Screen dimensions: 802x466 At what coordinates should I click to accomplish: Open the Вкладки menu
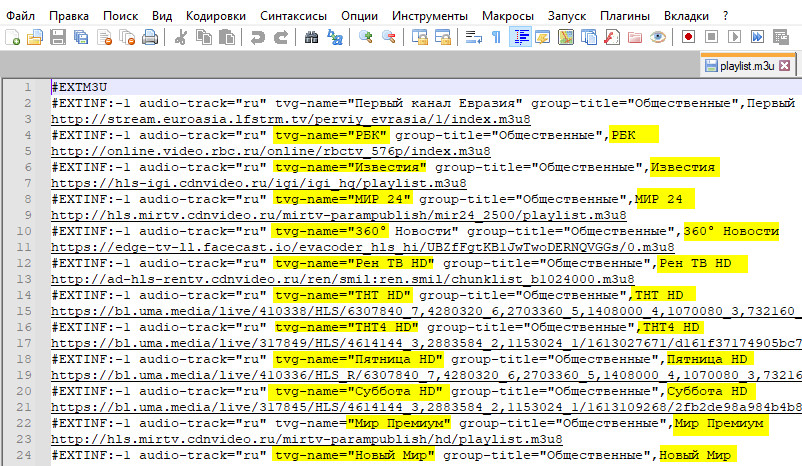pos(686,16)
